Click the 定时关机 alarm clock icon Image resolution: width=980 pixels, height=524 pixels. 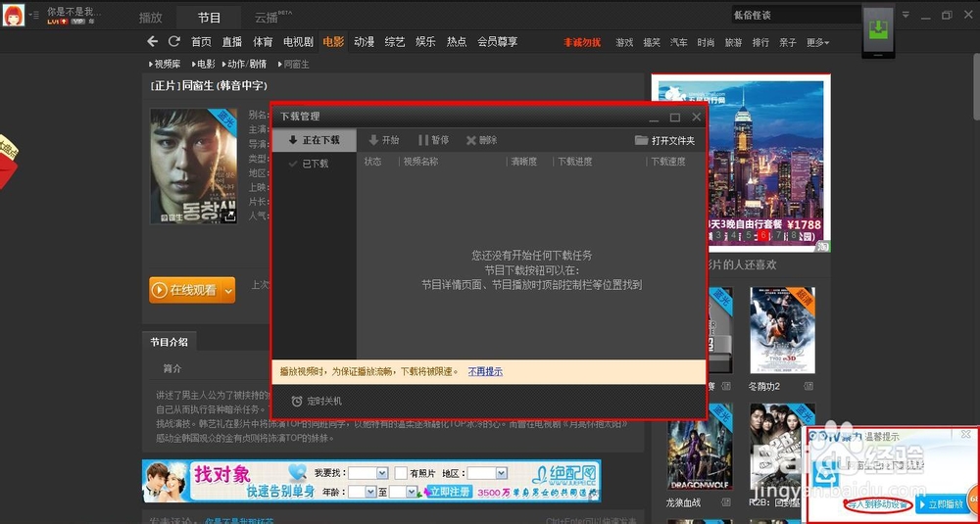297,401
